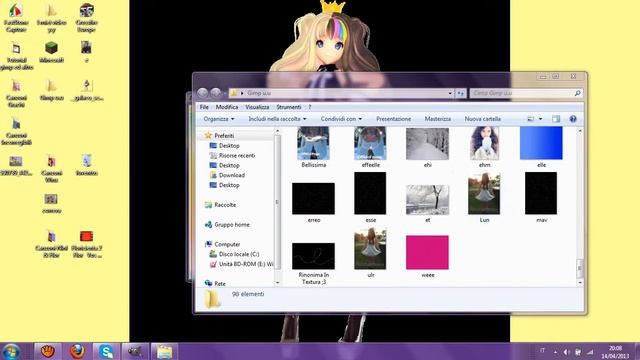This screenshot has height=360, width=640.
Task: Select the Rinonima In Textura ;3 file
Action: pos(313,263)
